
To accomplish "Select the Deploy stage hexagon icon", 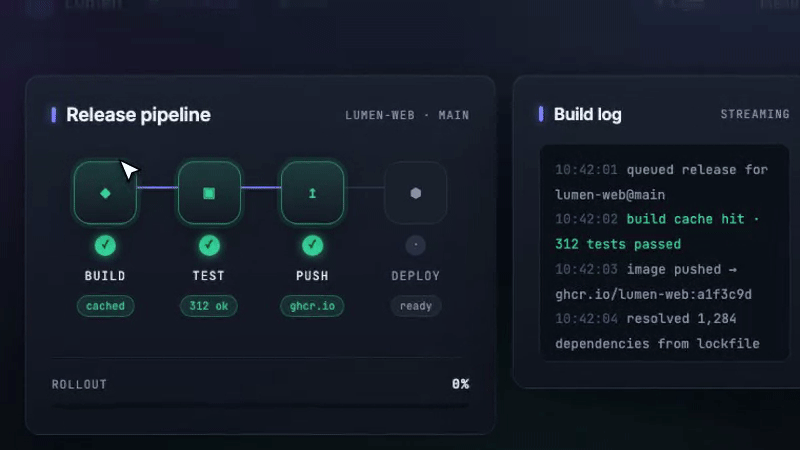I will [x=416, y=193].
